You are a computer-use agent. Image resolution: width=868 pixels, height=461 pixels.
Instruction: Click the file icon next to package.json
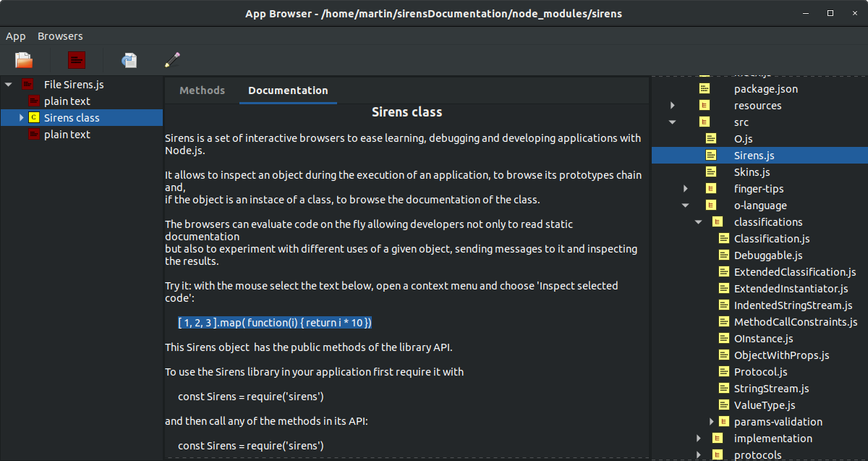pos(705,89)
